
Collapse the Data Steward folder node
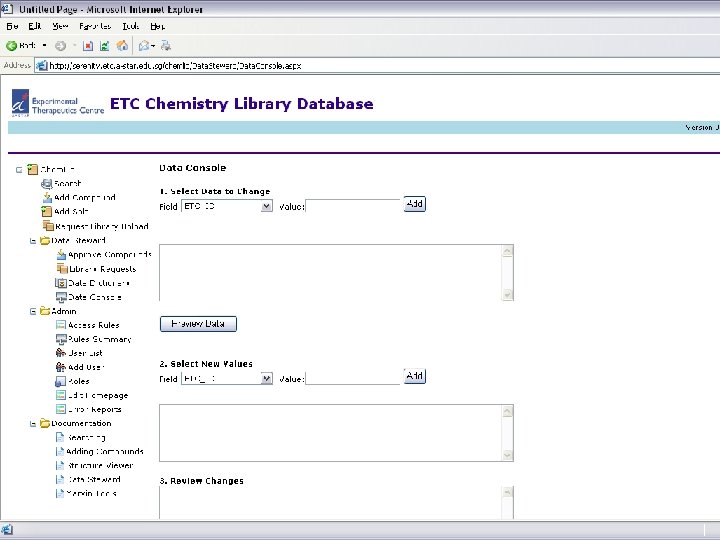(33, 241)
